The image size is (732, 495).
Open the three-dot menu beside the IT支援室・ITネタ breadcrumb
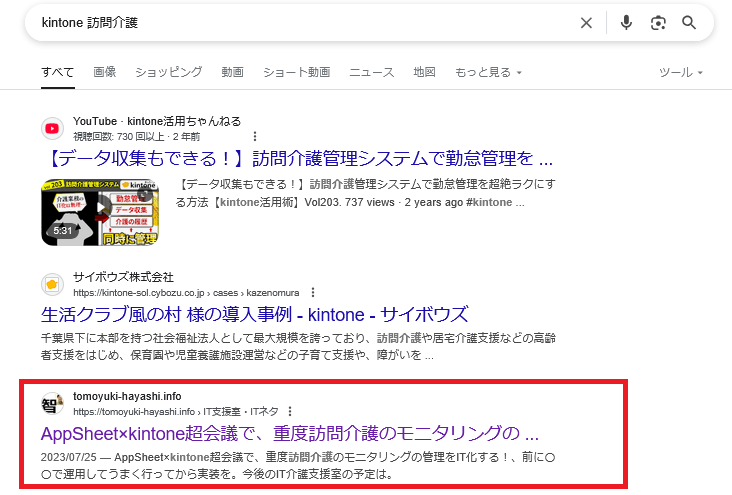(290, 411)
